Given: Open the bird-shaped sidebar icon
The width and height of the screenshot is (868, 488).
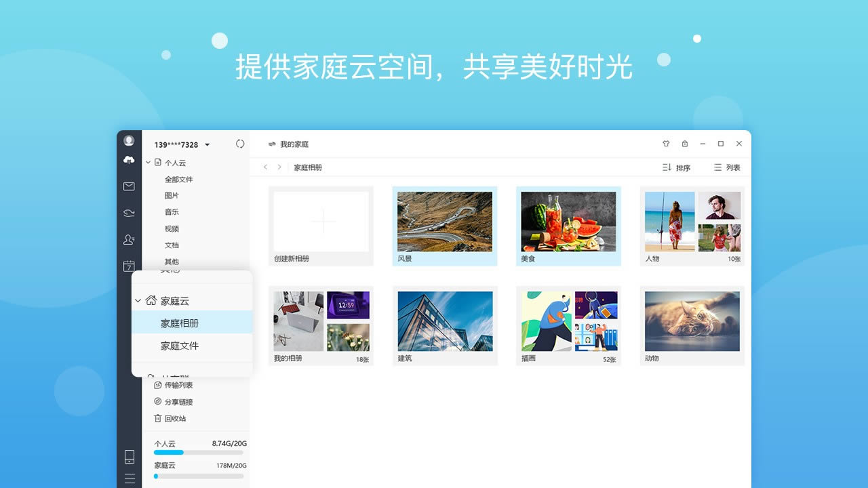Looking at the screenshot, I should (129, 213).
